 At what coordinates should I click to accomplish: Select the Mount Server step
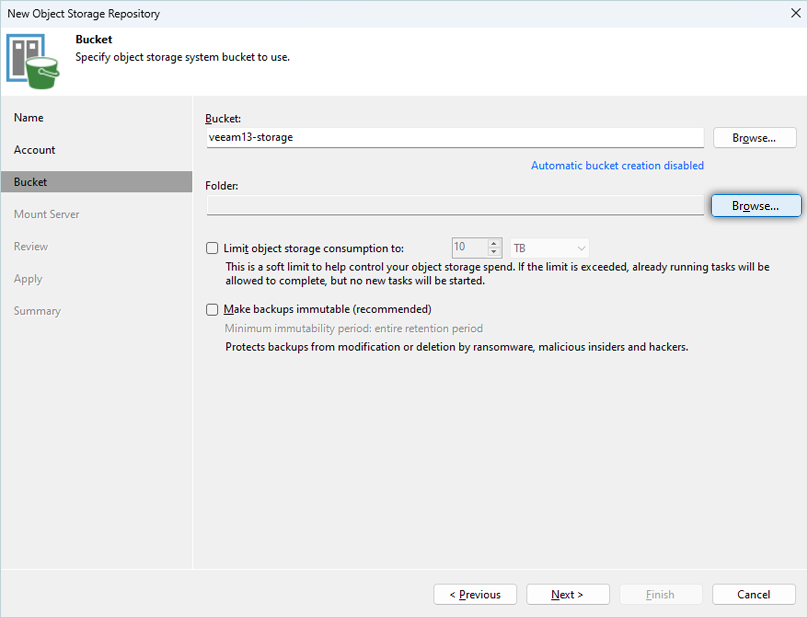point(47,214)
